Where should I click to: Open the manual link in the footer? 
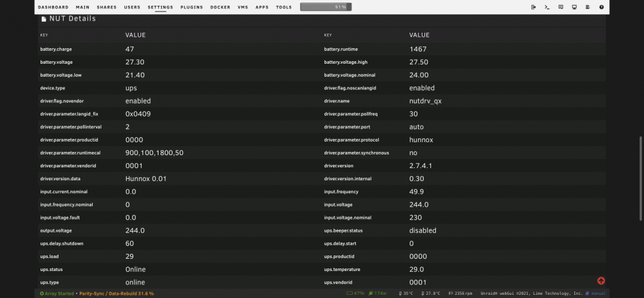596,293
